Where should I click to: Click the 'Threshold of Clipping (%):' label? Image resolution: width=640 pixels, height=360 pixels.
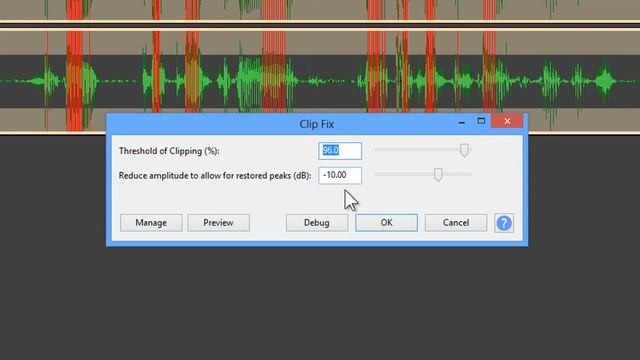point(169,151)
